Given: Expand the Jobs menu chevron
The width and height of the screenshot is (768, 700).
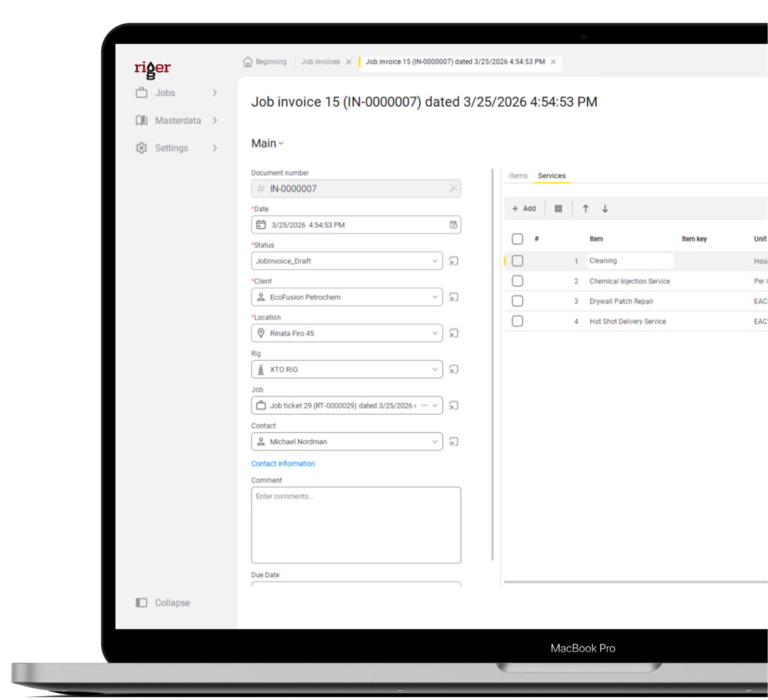Looking at the screenshot, I should (214, 92).
